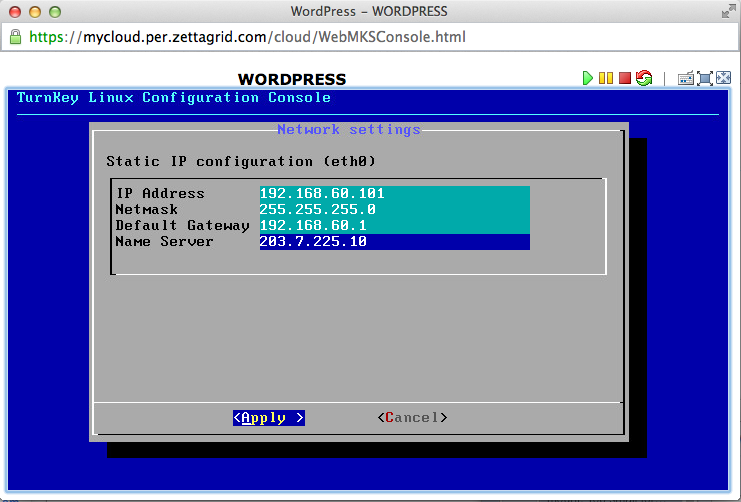This screenshot has width=741, height=502.
Task: Click the IP Address field 192.168.60.101
Action: [395, 193]
